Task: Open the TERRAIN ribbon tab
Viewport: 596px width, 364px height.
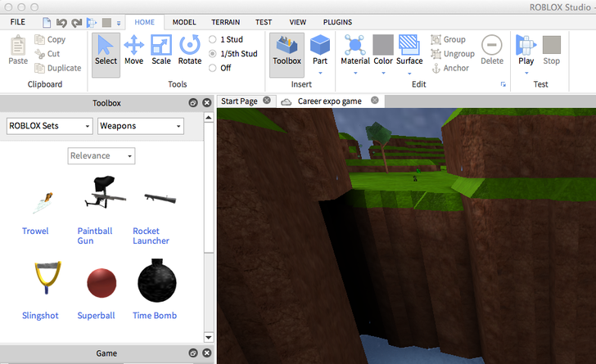Action: tap(225, 22)
